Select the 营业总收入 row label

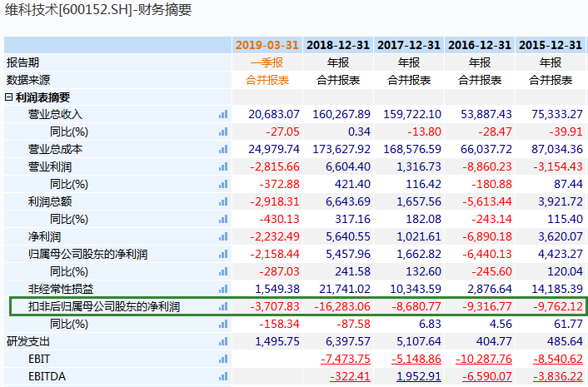55,114
